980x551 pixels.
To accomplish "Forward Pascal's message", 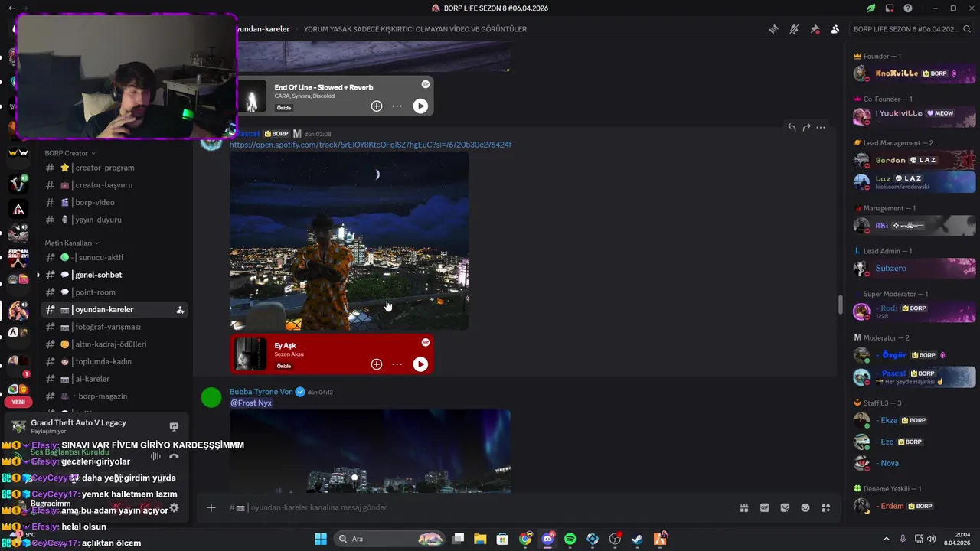I will coord(806,127).
